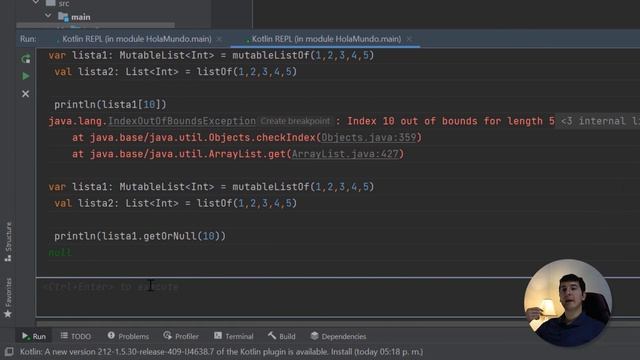The height and width of the screenshot is (360, 640).
Task: Open the TODO tool window
Action: (76, 336)
